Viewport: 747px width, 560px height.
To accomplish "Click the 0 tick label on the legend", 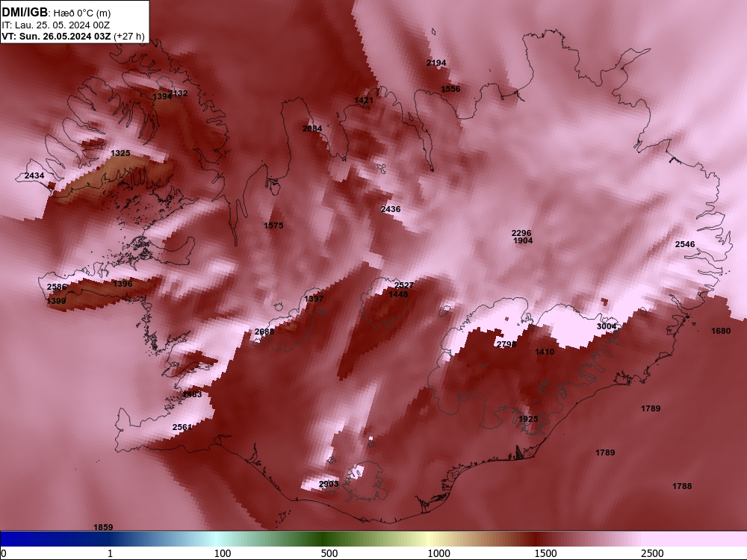I will point(4,553).
